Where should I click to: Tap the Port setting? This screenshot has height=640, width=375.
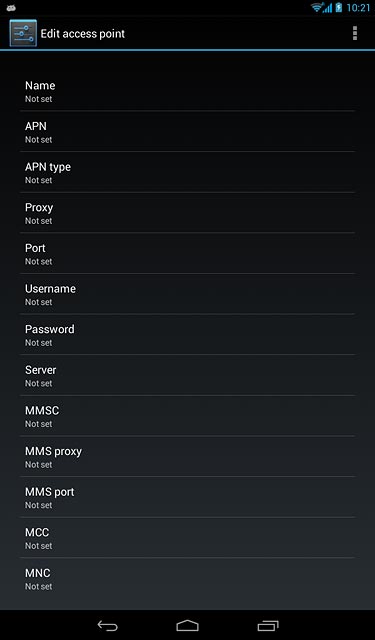[x=187, y=253]
